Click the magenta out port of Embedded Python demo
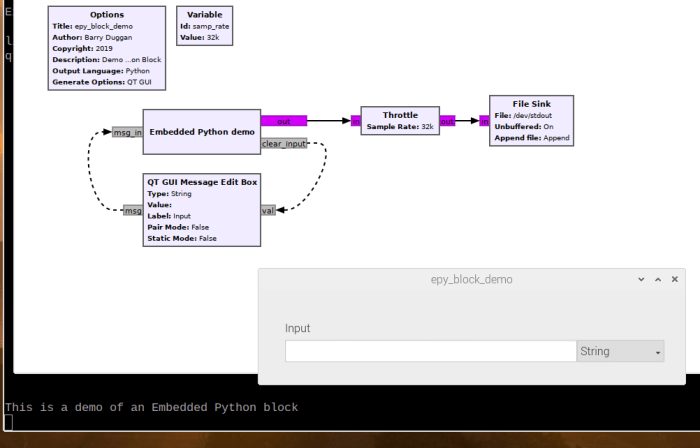Image resolution: width=700 pixels, height=448 pixels. coord(284,121)
